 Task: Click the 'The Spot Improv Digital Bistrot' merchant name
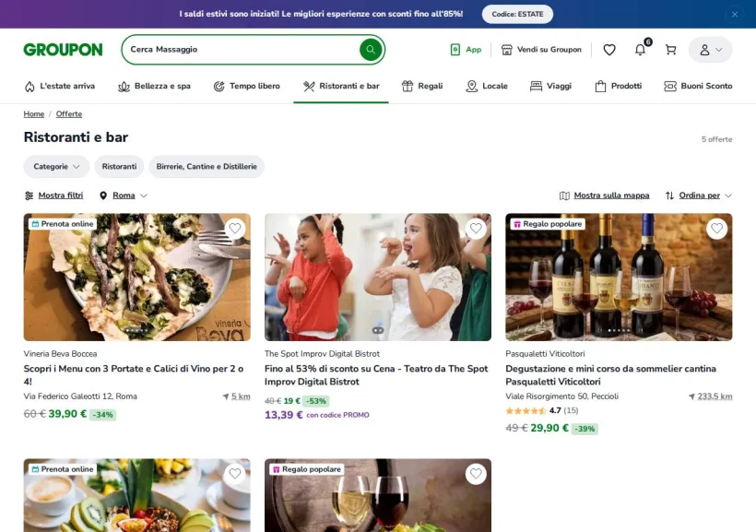(322, 353)
